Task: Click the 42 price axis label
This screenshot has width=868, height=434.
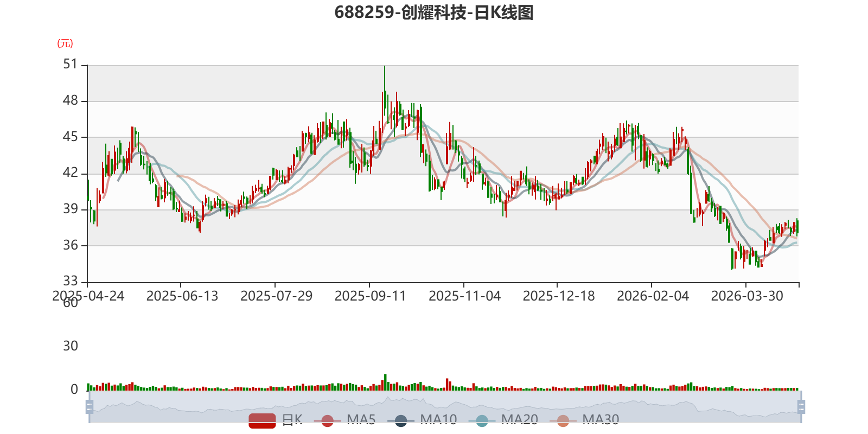Action: [71, 173]
